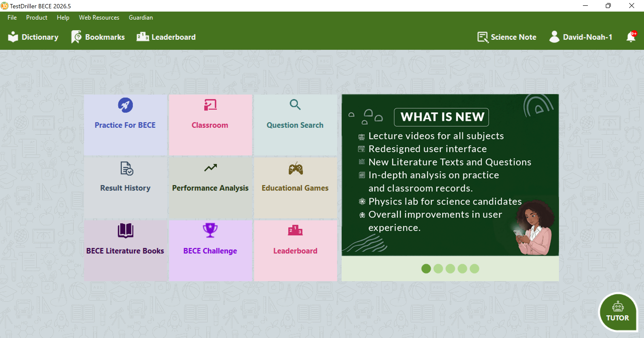The height and width of the screenshot is (338, 644).
Task: Click "Lecture videos for all subjects" text
Action: (436, 136)
